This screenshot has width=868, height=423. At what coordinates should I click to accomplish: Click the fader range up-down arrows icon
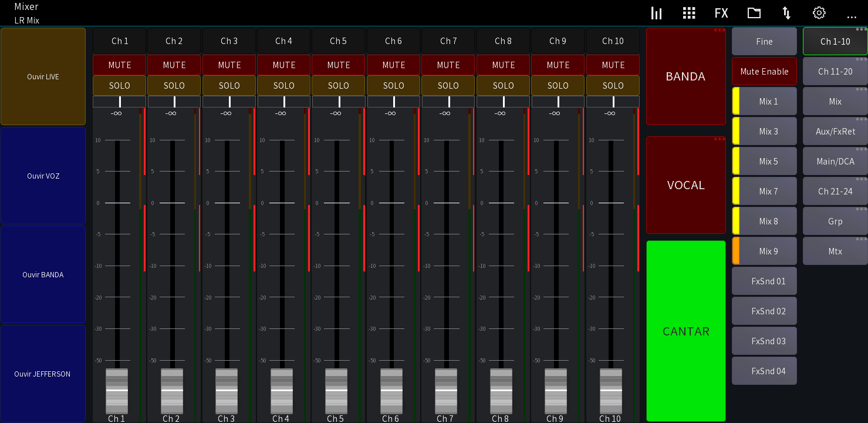pos(786,12)
